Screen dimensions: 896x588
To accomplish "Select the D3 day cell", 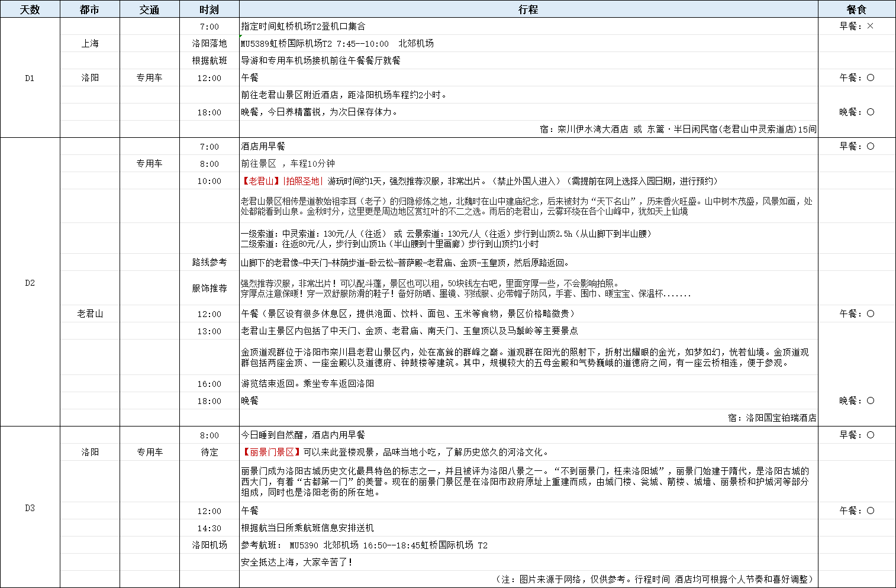I will (30, 508).
